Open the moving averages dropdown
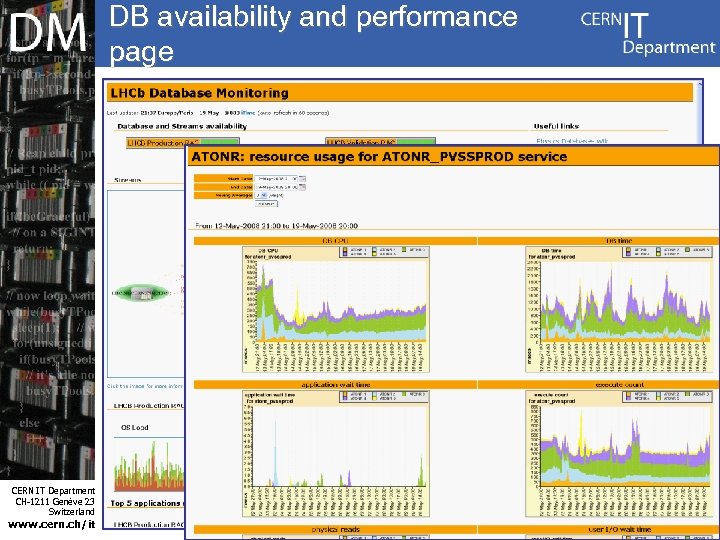This screenshot has width=720, height=540. pyautogui.click(x=261, y=195)
